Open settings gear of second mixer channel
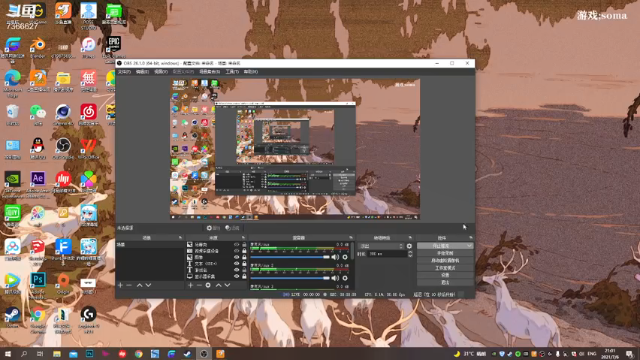640x360 pixels. coord(345,278)
